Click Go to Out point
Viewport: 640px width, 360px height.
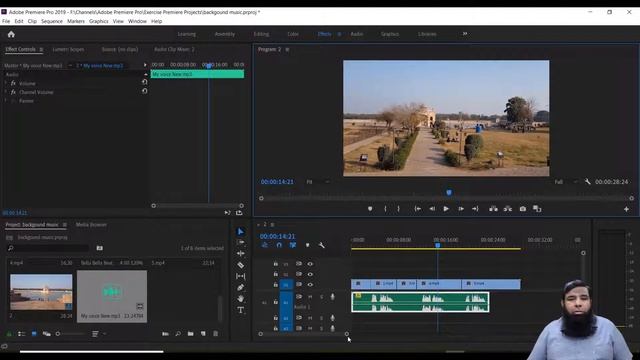click(x=475, y=209)
